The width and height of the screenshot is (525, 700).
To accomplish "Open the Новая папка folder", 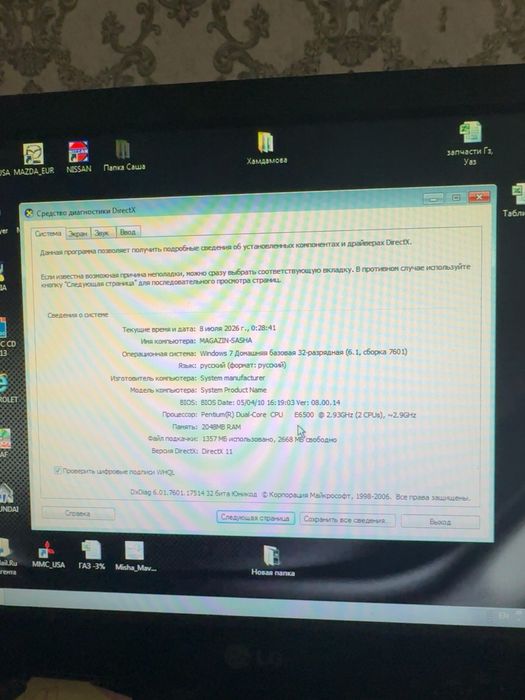I will pos(272,561).
